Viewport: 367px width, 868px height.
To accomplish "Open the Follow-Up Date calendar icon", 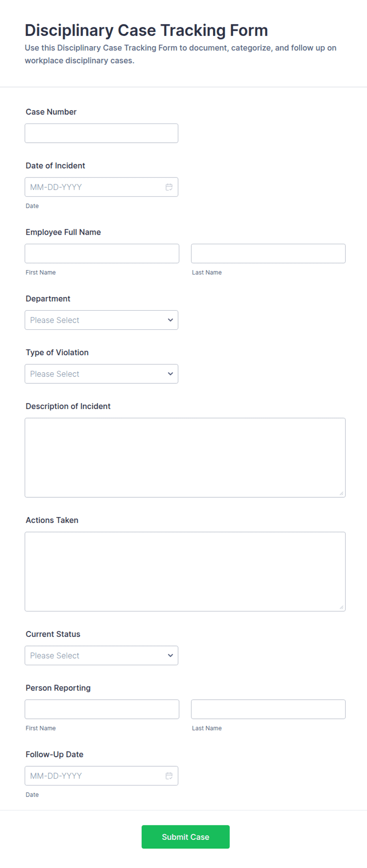I will point(169,776).
